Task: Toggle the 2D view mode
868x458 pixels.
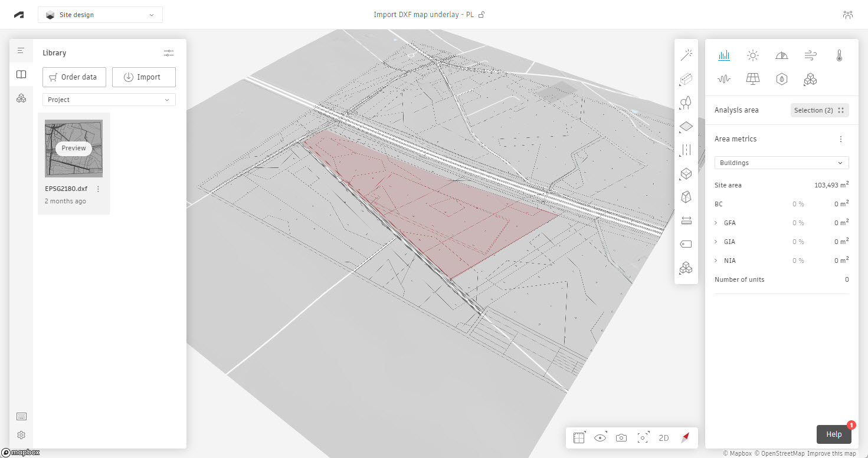Action: click(664, 438)
